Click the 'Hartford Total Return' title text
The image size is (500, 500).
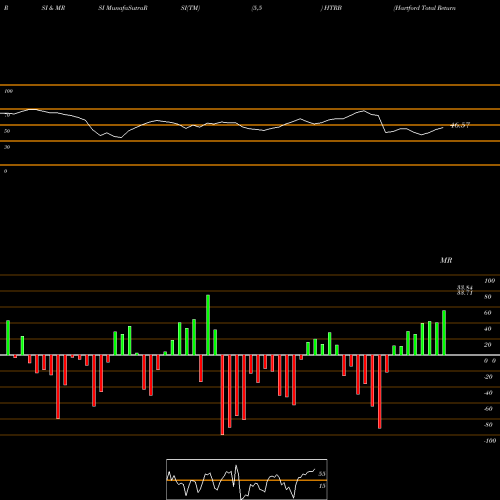[x=425, y=8]
